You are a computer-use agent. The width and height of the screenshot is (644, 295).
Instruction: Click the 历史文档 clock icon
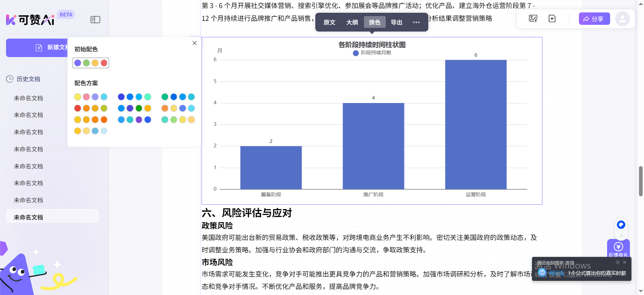pos(10,79)
